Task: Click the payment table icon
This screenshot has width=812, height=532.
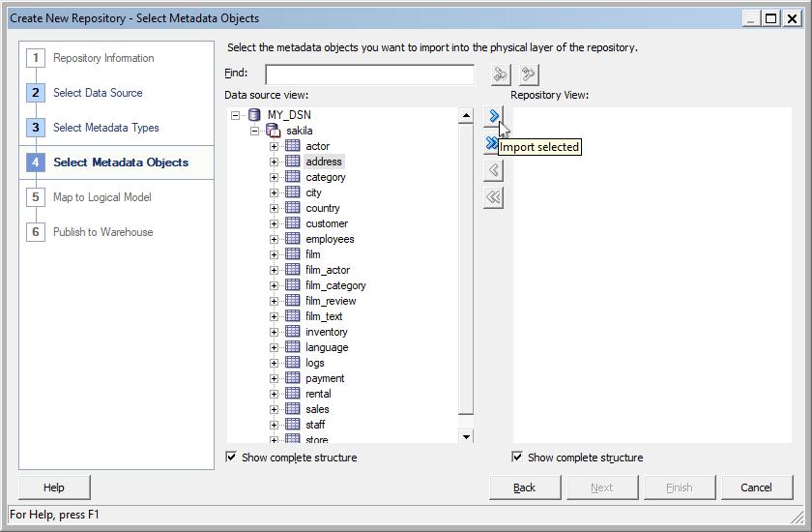Action: pos(293,378)
